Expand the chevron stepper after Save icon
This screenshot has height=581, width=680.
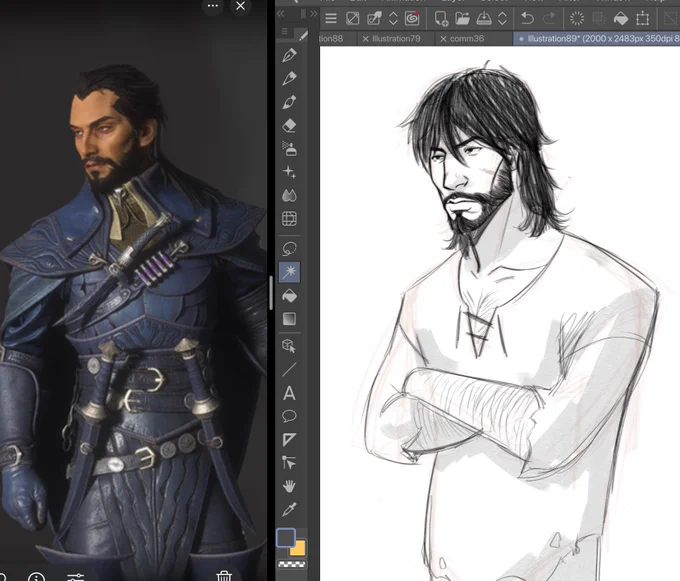(503, 18)
